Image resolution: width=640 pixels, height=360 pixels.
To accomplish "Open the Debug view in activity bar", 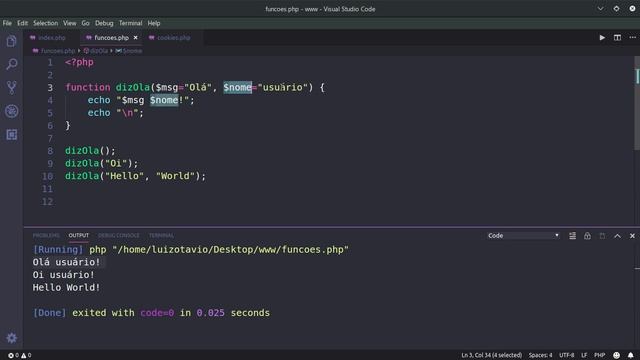I will pos(11,111).
